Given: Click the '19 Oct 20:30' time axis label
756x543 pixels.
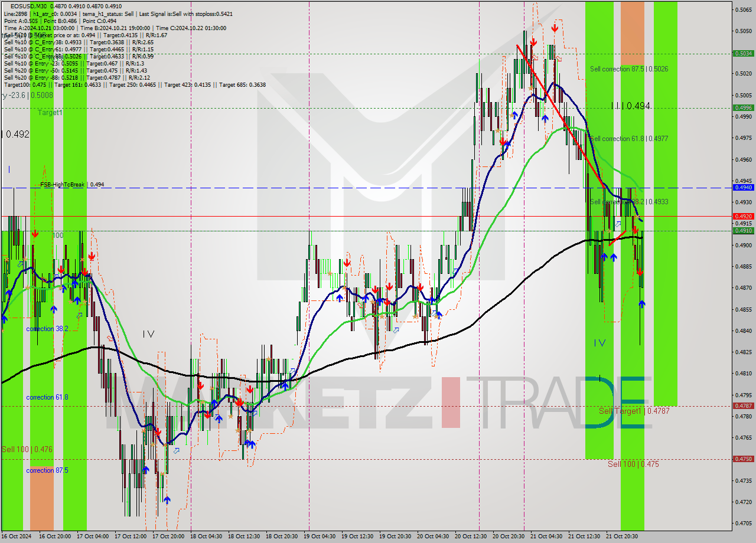Looking at the screenshot, I should [x=396, y=537].
